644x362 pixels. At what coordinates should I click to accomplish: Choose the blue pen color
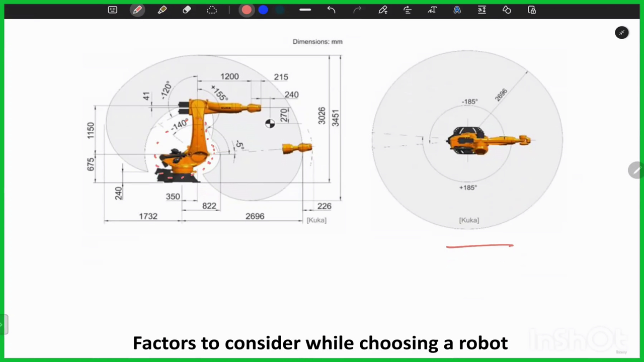pyautogui.click(x=263, y=10)
